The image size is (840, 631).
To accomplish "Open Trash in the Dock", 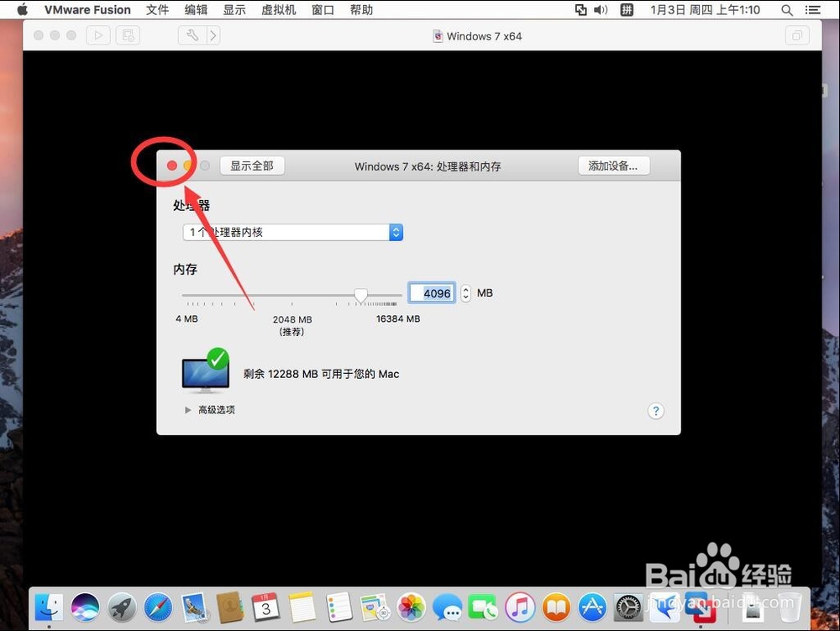I will pos(789,607).
